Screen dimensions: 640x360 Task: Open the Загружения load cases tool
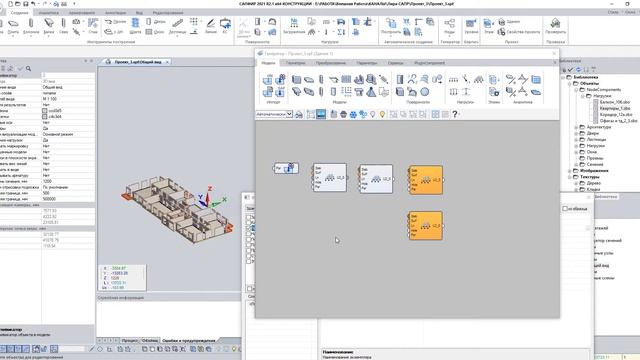294,27
